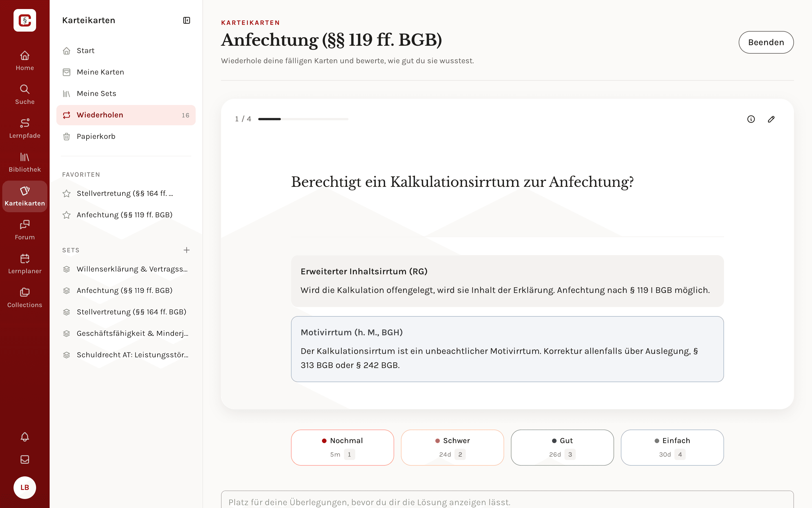Click the Beenden button
This screenshot has width=812, height=508.
click(x=766, y=42)
